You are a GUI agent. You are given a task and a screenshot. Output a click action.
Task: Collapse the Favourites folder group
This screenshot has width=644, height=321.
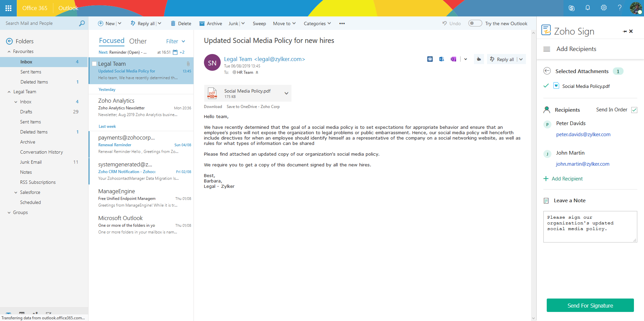click(9, 52)
